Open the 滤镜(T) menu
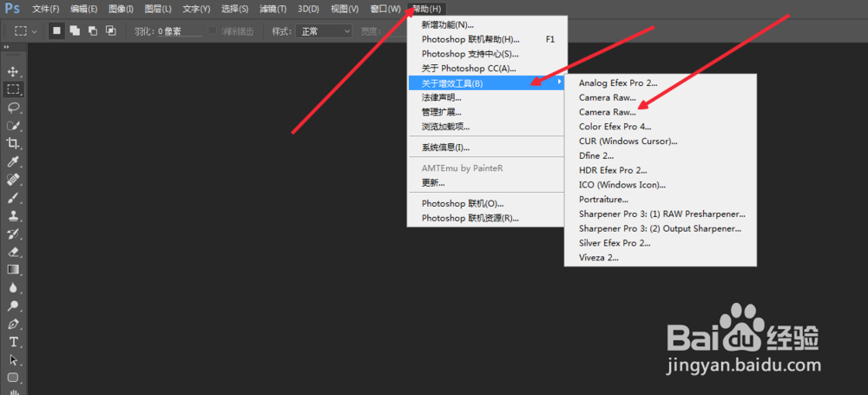The height and width of the screenshot is (395, 868). tap(273, 10)
